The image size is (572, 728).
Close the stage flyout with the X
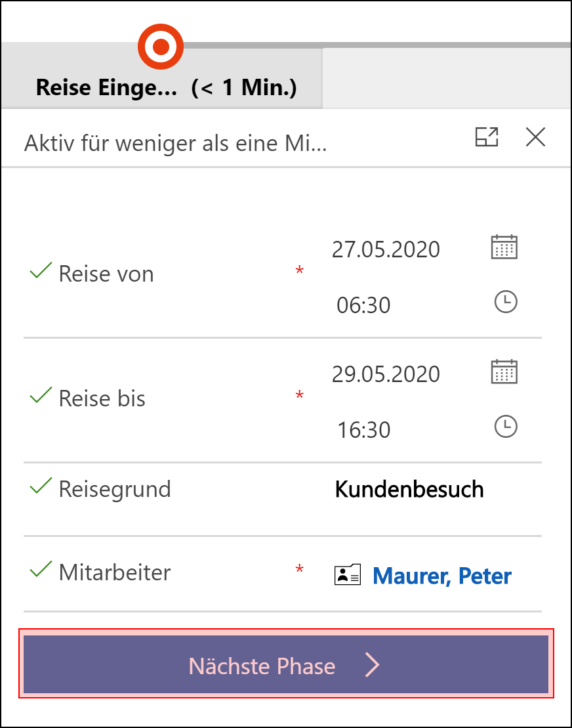535,137
